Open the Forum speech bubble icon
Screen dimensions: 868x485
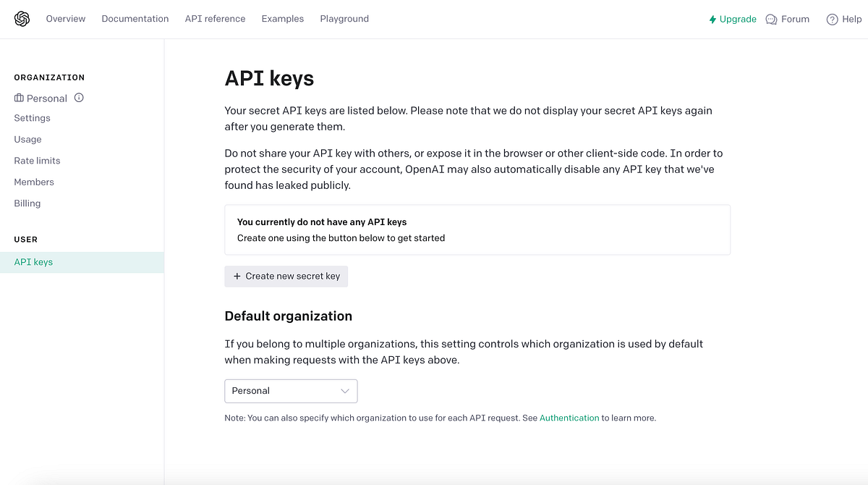click(x=772, y=19)
